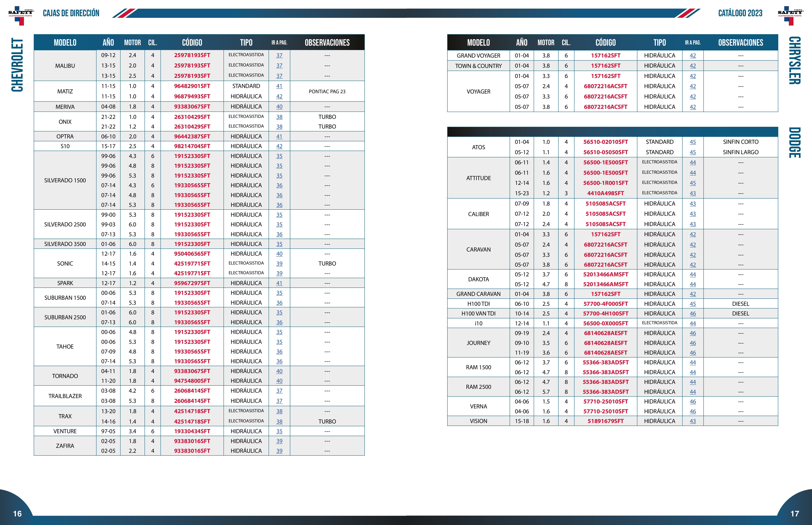This screenshot has height=525, width=812.
Task: Click the ONIX model cell
Action: [x=65, y=122]
